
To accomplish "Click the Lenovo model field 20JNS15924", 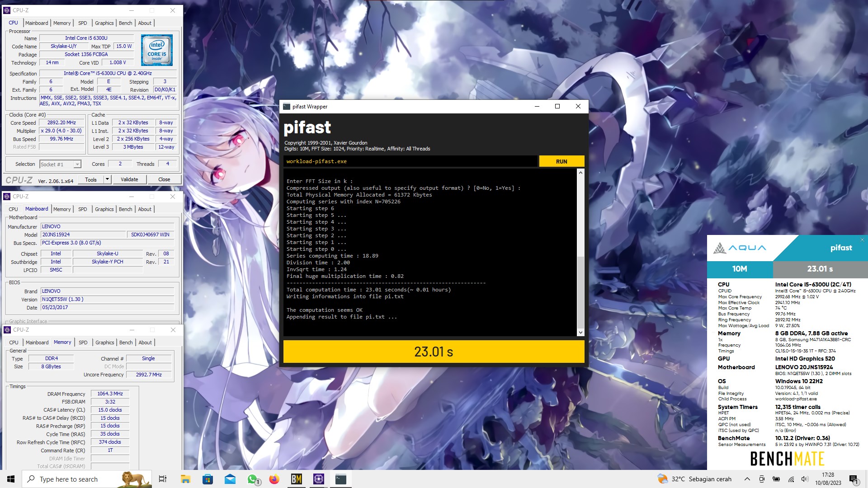I will (83, 235).
